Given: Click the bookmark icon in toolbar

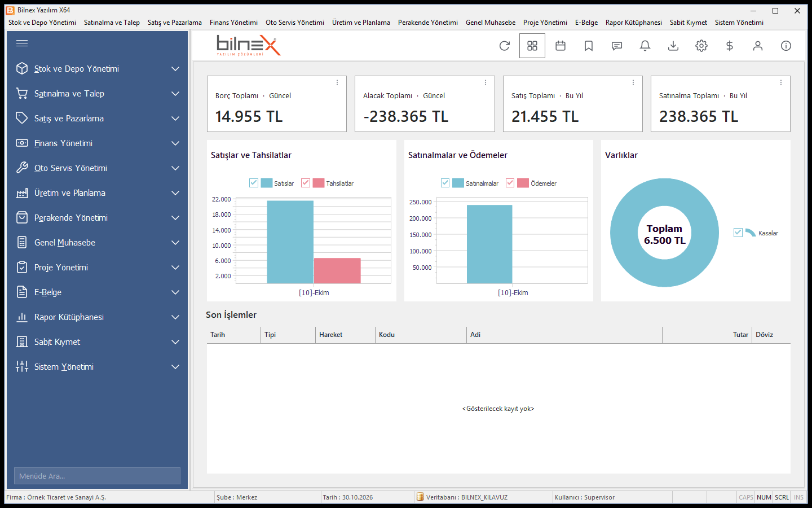Looking at the screenshot, I should (589, 46).
